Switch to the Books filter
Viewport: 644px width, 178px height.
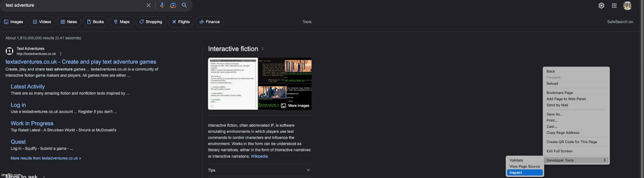pyautogui.click(x=95, y=22)
